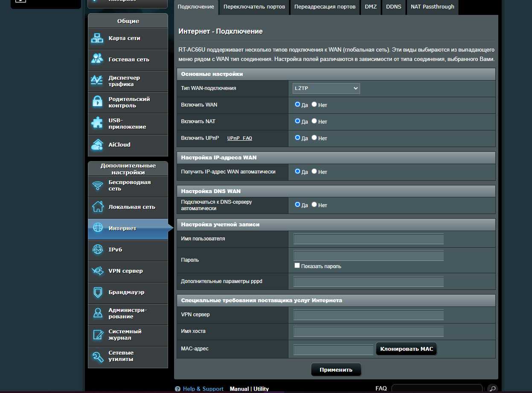
Task: Open the IPv6 globe icon
Action: point(98,249)
